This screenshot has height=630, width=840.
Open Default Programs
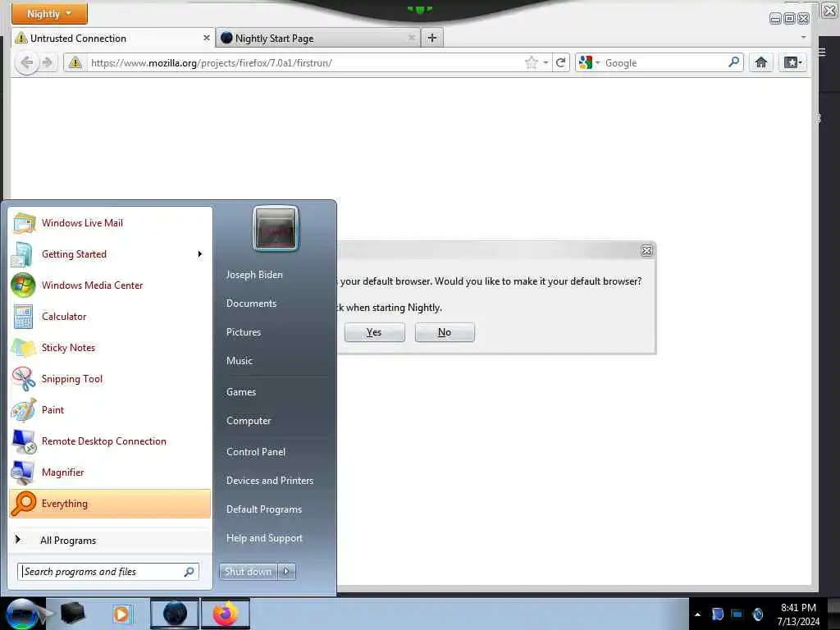(x=264, y=509)
